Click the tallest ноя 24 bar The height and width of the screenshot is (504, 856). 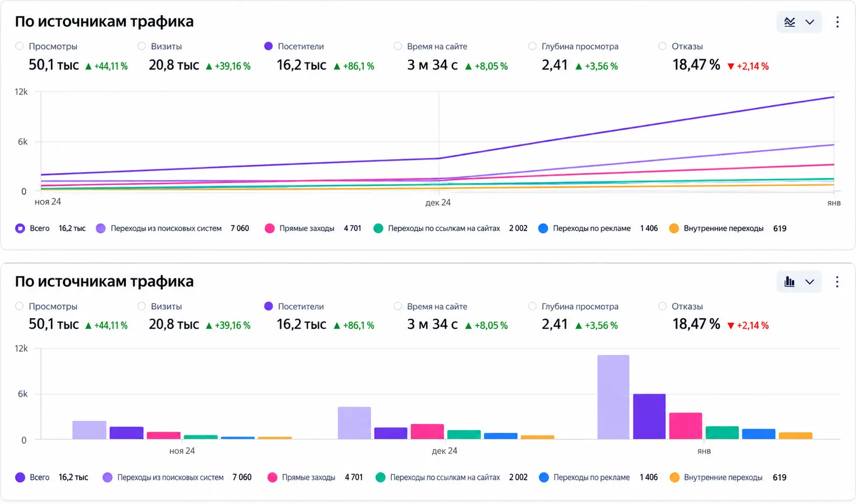click(89, 430)
